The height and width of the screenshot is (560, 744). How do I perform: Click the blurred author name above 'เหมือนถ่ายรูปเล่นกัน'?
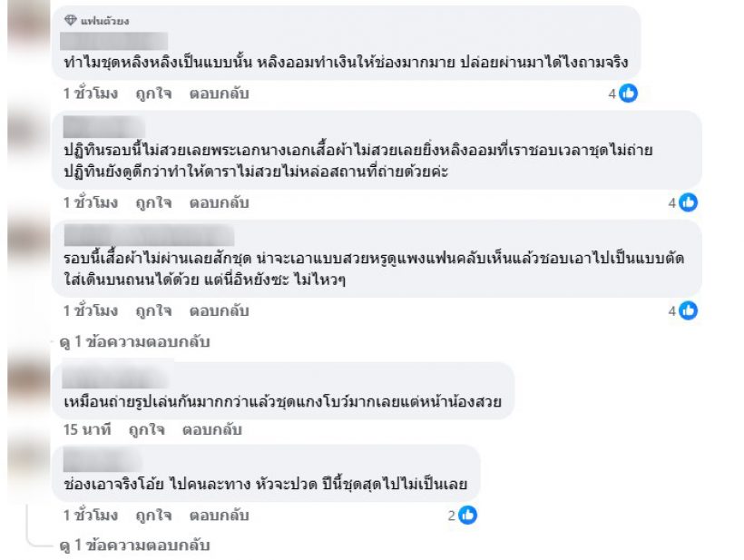click(118, 376)
